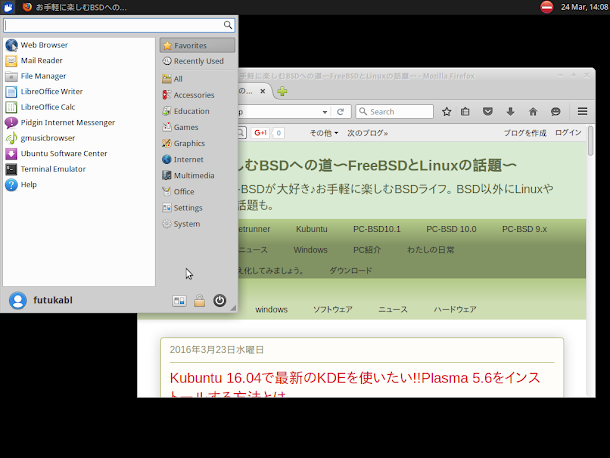Select Favorites category
This screenshot has height=458, width=610.
pyautogui.click(x=197, y=46)
